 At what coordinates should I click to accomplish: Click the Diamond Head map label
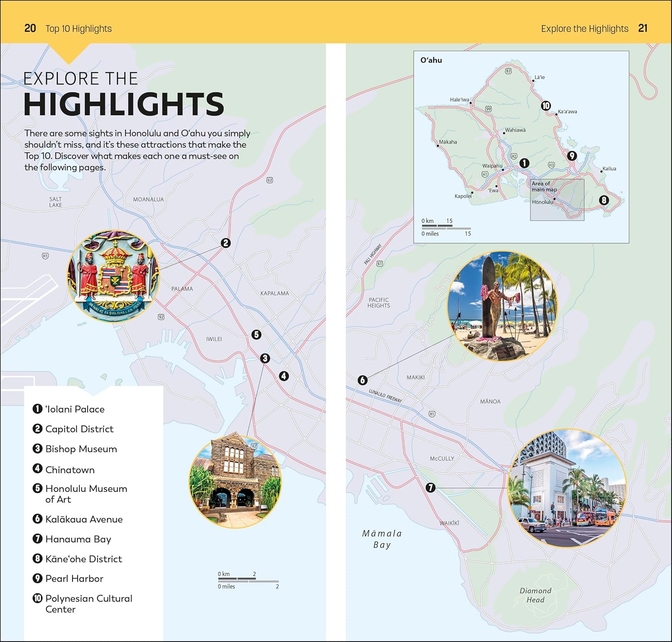tap(535, 595)
